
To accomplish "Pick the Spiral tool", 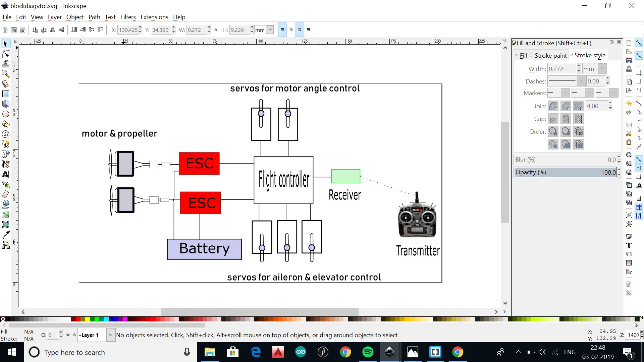I will point(5,134).
